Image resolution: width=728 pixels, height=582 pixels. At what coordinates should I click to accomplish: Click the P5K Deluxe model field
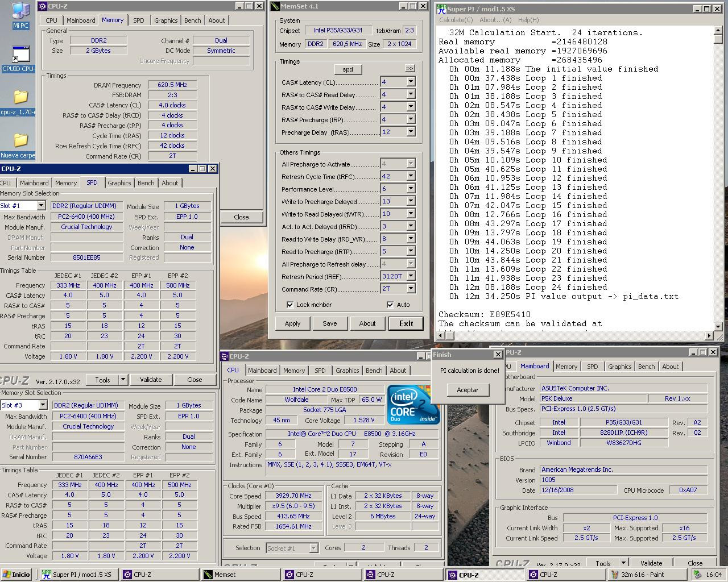(593, 398)
